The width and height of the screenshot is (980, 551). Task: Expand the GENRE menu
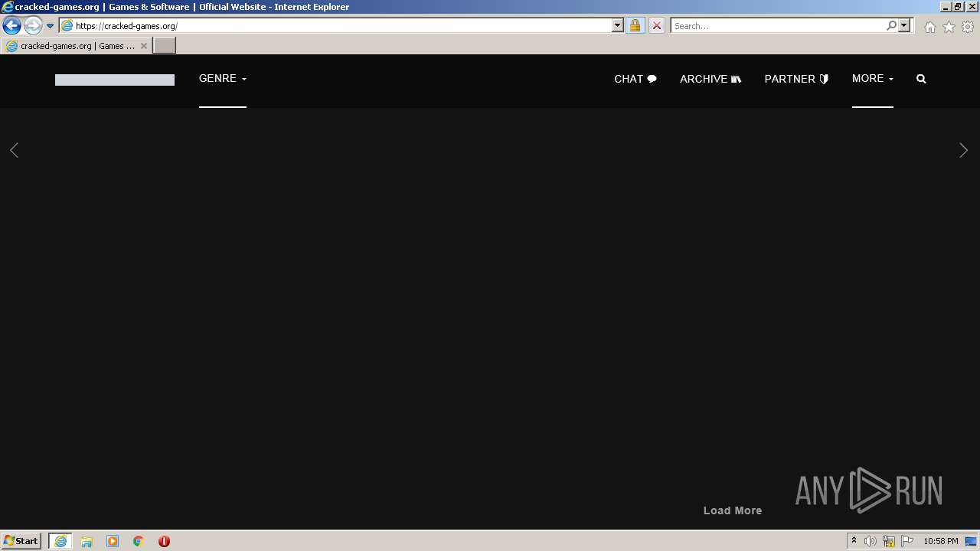point(223,79)
